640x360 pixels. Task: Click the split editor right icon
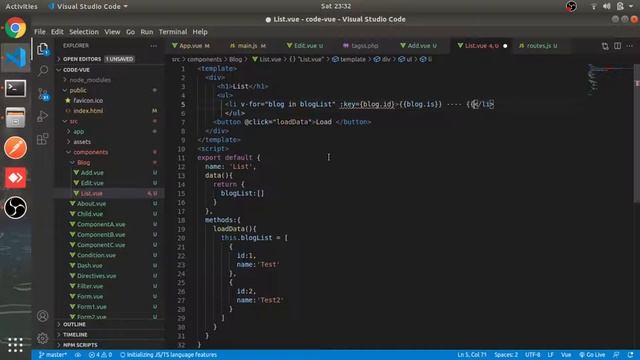click(618, 46)
